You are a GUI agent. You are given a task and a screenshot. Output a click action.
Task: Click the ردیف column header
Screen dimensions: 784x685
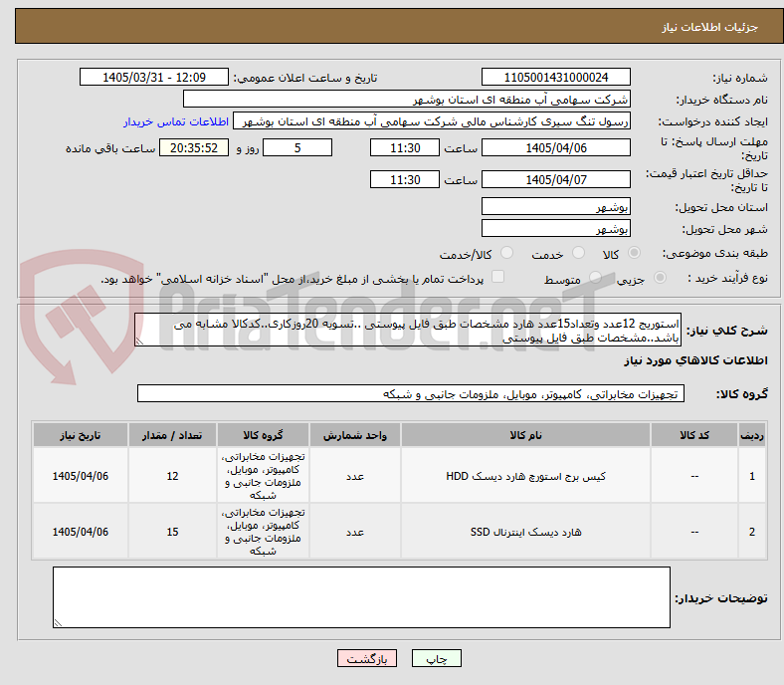(752, 435)
